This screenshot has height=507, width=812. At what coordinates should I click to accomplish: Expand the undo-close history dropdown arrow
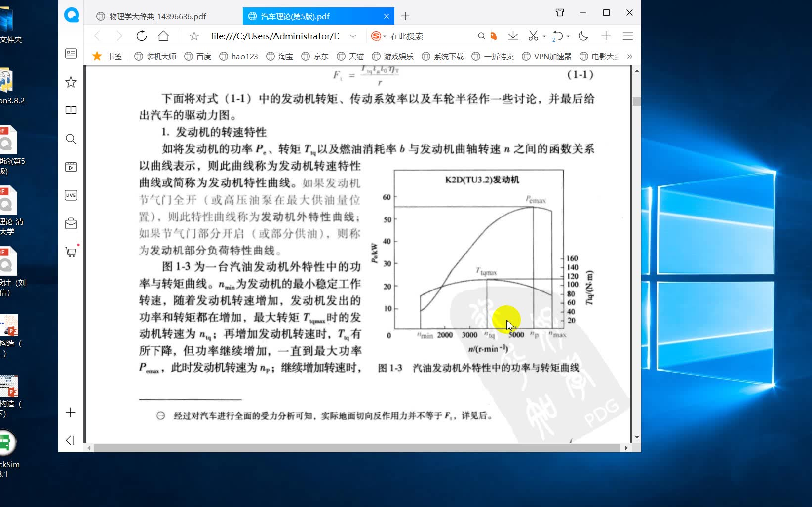point(568,36)
